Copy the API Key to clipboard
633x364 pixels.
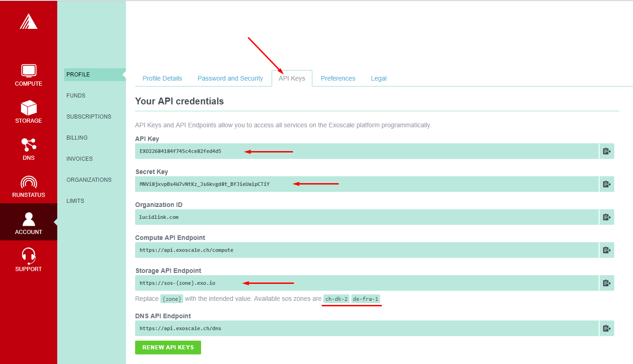tap(607, 151)
